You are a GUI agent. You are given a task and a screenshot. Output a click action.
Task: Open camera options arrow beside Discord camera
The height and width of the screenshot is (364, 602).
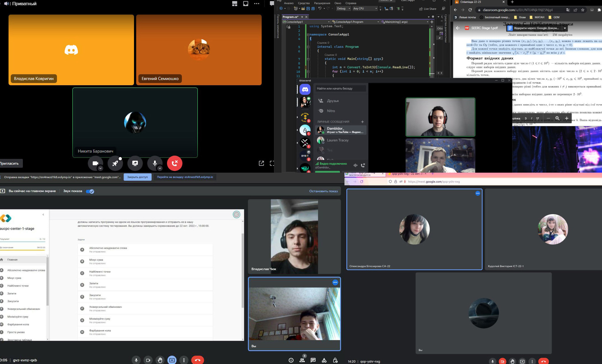point(100,168)
